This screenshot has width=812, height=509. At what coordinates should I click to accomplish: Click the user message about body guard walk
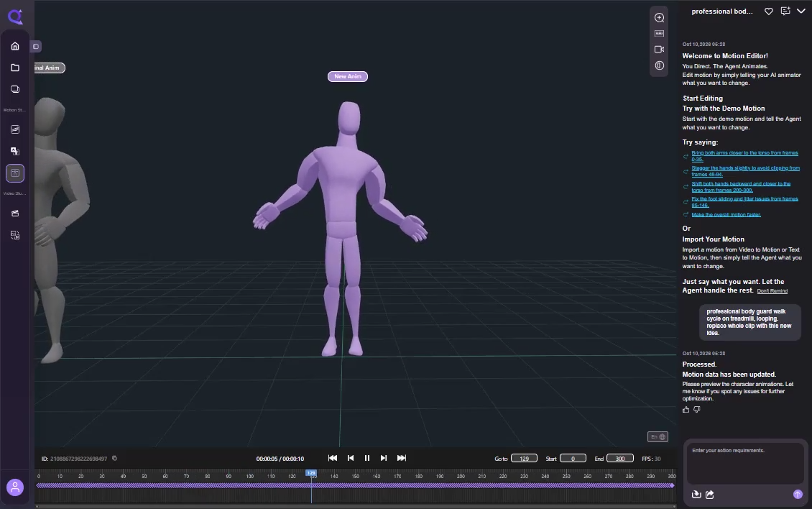[x=749, y=322]
